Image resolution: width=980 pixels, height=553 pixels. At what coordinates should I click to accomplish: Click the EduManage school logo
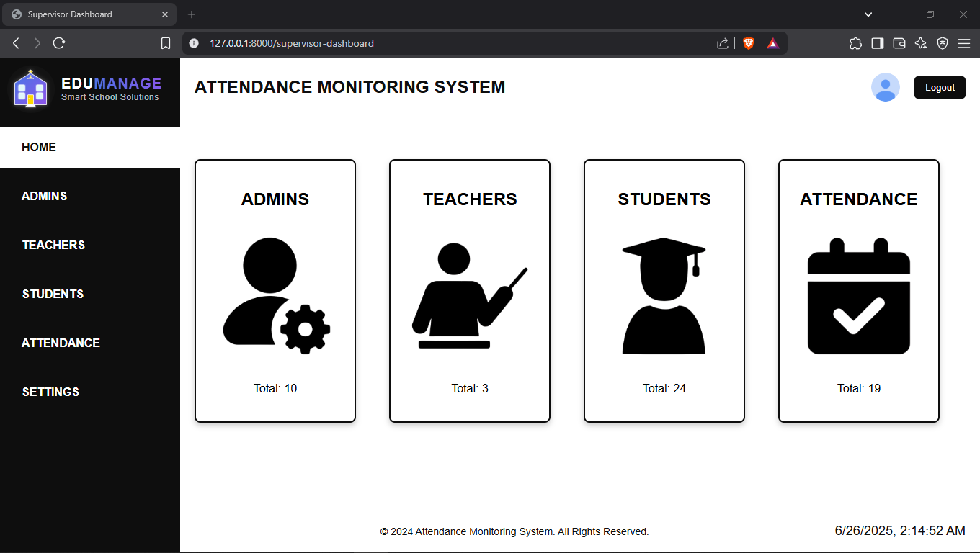pos(31,88)
